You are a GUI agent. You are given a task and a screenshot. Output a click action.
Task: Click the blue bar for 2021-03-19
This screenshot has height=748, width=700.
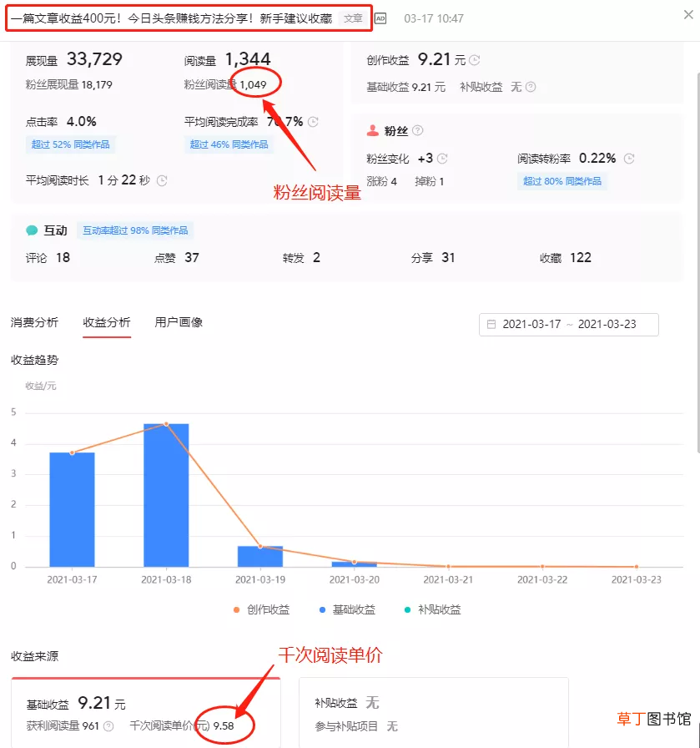(x=259, y=556)
